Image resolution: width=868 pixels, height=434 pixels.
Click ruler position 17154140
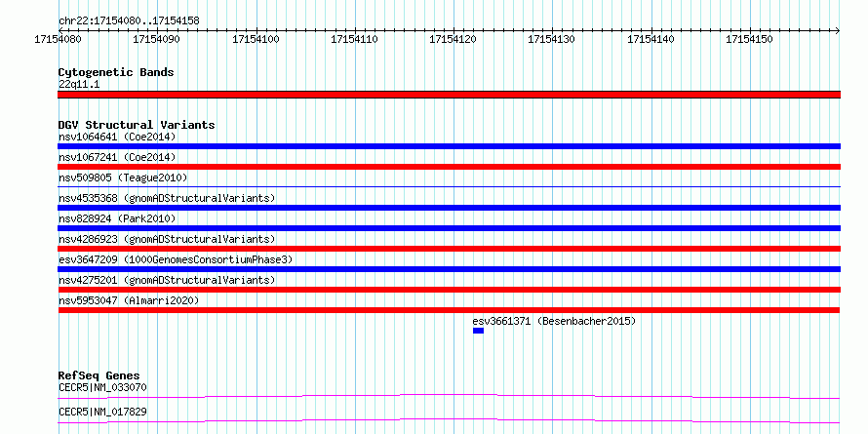[651, 39]
